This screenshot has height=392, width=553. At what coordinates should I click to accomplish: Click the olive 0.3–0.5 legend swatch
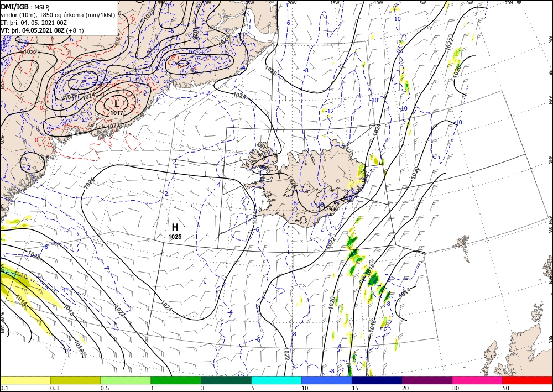click(75, 380)
